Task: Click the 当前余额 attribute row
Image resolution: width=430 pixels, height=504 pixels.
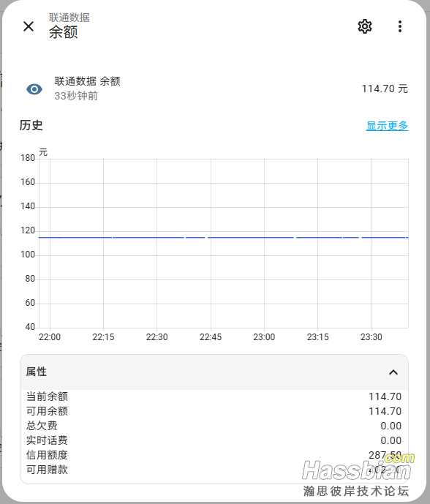Action: coord(214,396)
